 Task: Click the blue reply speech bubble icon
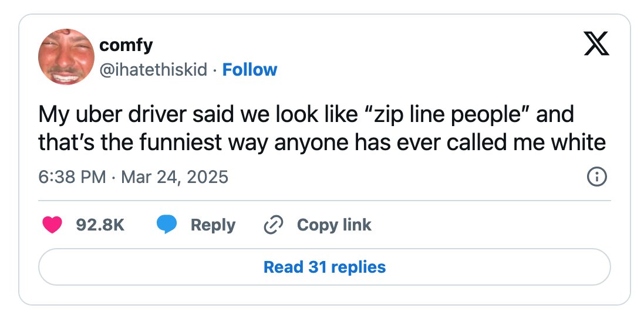[166, 225]
